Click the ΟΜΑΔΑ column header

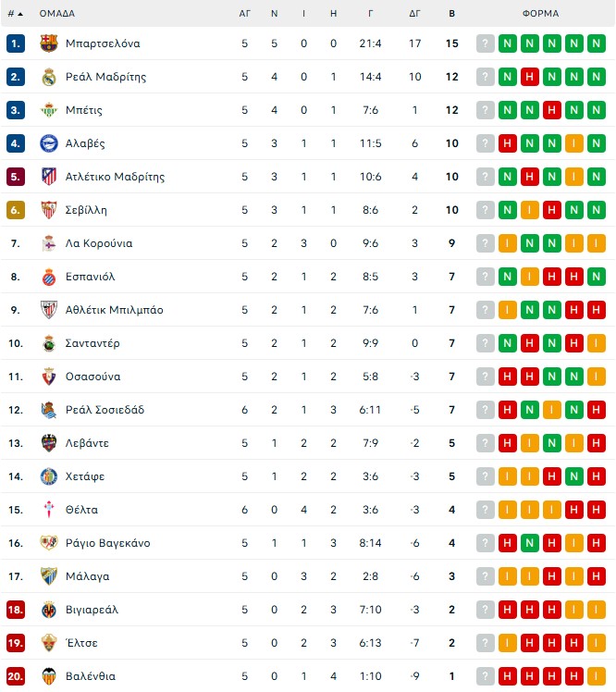click(x=57, y=14)
